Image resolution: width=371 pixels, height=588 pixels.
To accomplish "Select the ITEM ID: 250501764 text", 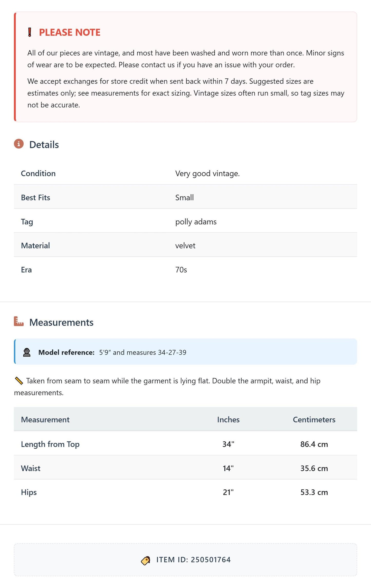I will [193, 560].
